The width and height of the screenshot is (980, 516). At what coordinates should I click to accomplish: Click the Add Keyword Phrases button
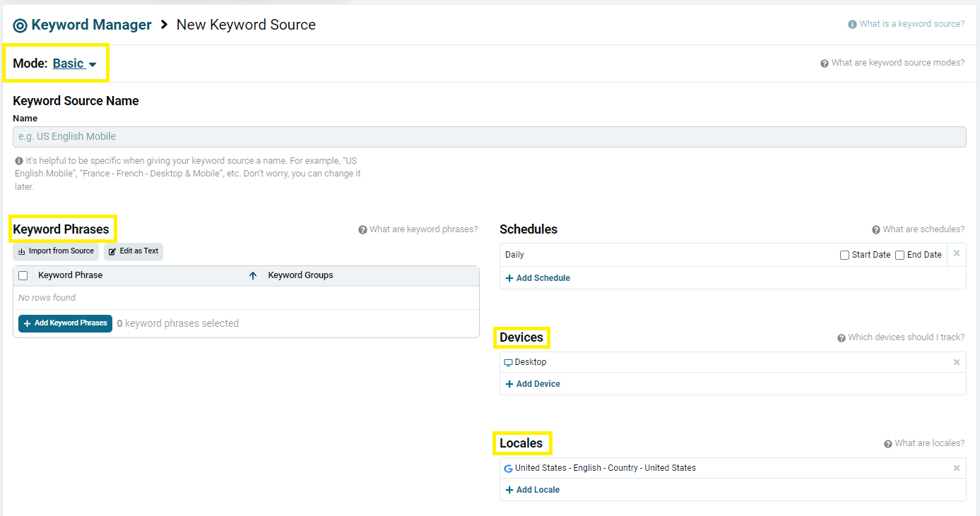pos(65,323)
